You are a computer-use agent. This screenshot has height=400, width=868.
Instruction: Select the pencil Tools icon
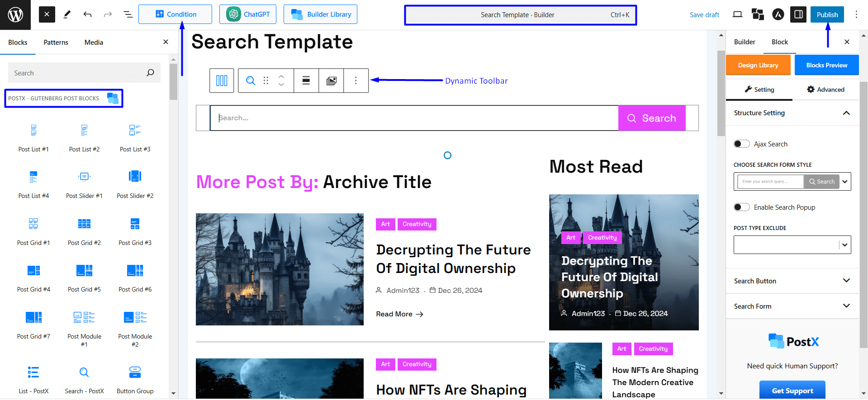pos(67,14)
